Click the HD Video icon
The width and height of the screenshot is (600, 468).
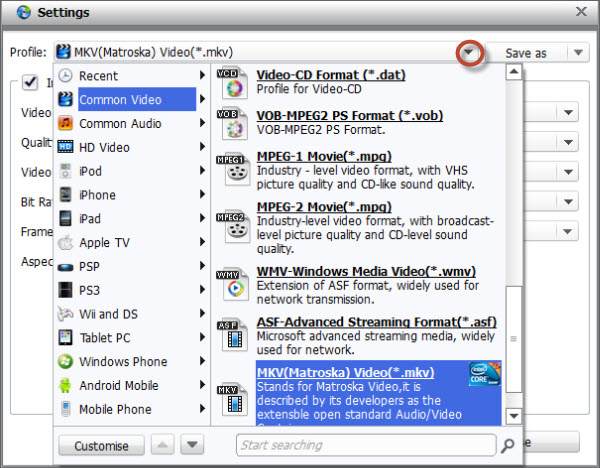click(65, 147)
